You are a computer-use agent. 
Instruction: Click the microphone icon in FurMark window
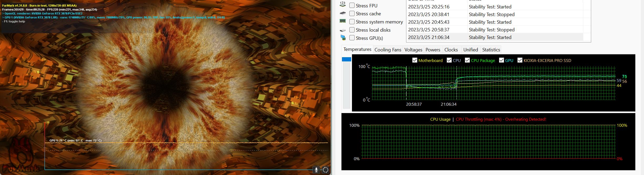pos(316,170)
